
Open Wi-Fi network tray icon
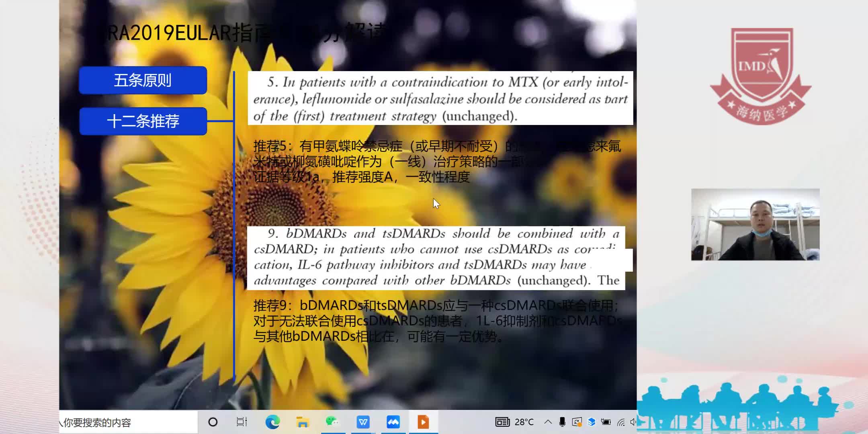[621, 422]
